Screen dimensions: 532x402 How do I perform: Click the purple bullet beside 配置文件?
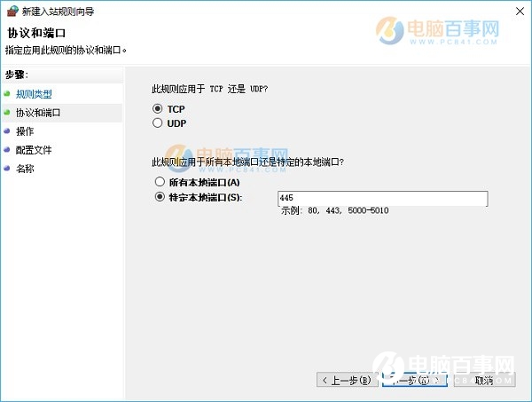click(x=7, y=149)
